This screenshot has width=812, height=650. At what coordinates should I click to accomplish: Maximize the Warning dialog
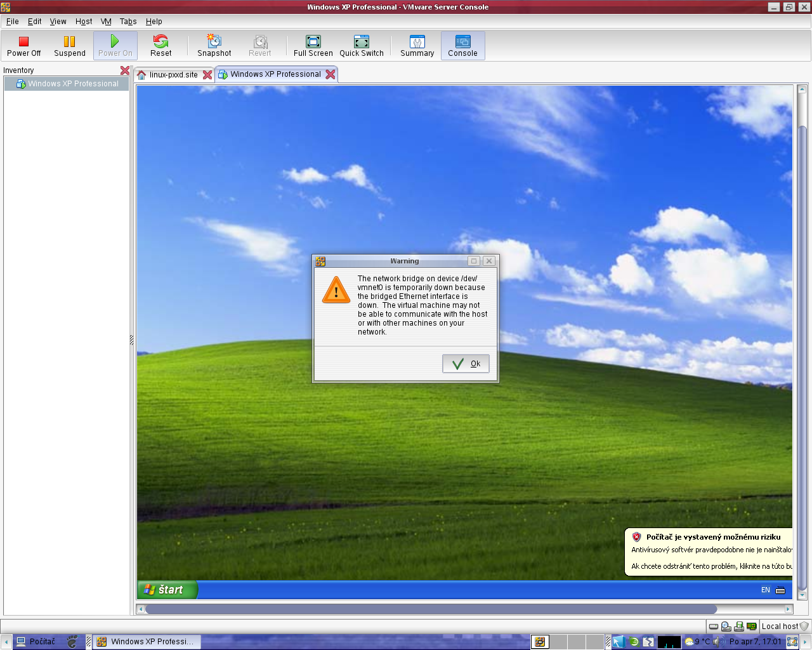(474, 261)
